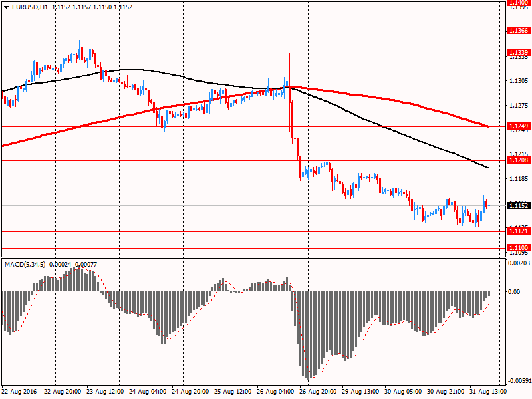
Task: Click the 0.00203 MACD scale value
Action: [x=519, y=263]
